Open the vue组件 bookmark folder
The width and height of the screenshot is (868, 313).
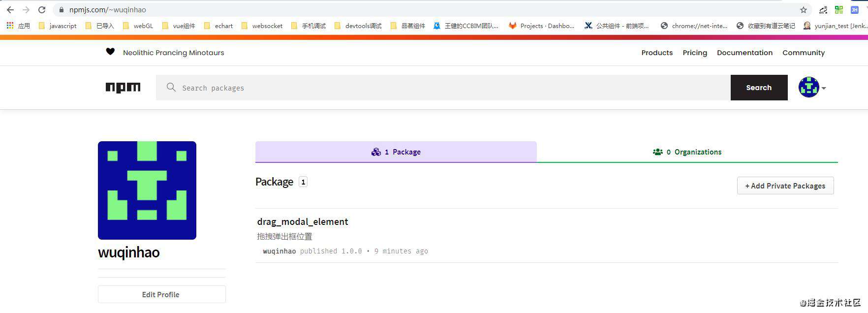[179, 26]
